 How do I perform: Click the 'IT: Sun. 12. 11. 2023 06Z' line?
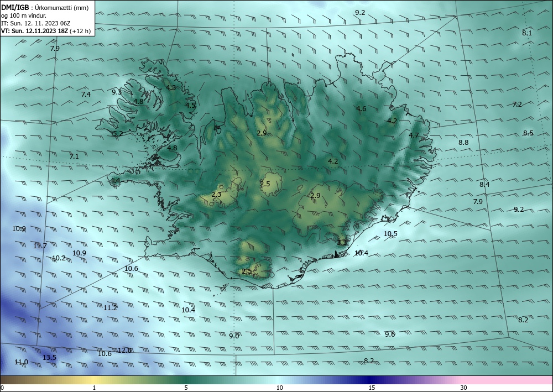tap(35, 23)
